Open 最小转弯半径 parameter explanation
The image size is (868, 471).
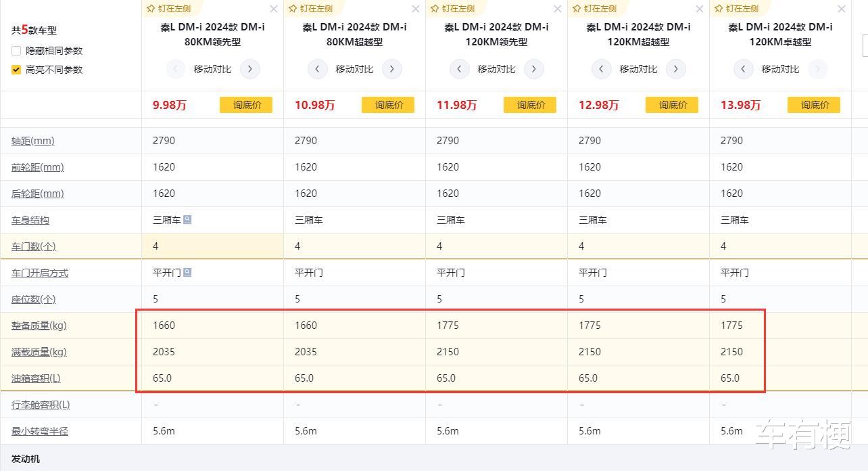click(40, 431)
